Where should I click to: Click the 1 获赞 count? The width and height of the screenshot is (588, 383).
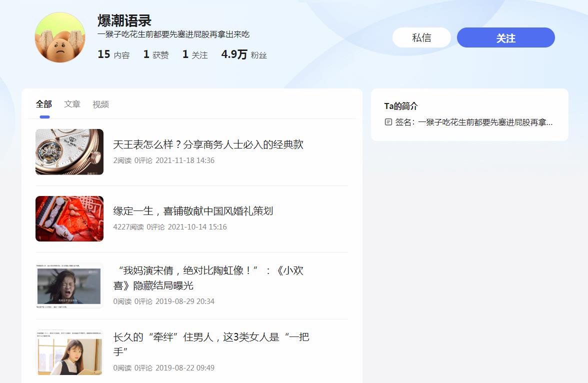(x=156, y=55)
